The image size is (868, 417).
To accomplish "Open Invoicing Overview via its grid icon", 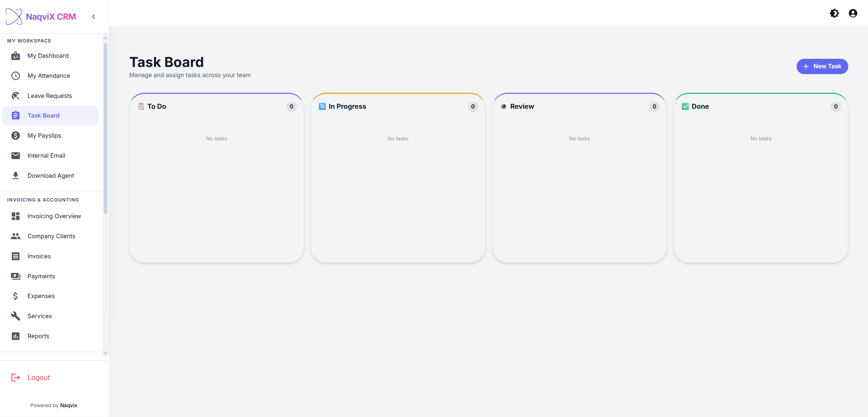I will [x=16, y=216].
